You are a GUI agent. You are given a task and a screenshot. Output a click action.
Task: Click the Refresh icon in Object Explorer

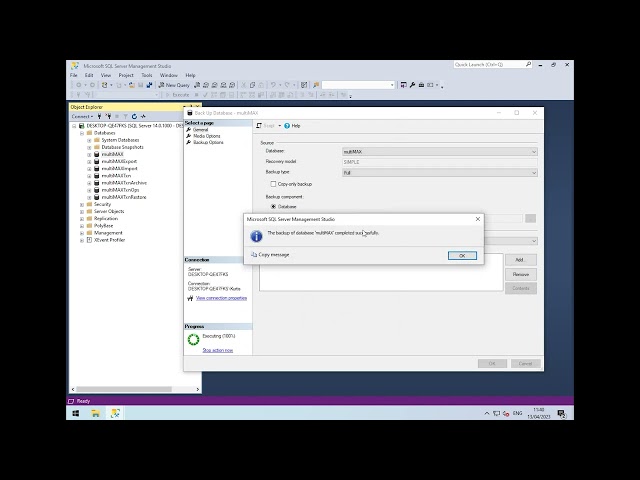[134, 116]
